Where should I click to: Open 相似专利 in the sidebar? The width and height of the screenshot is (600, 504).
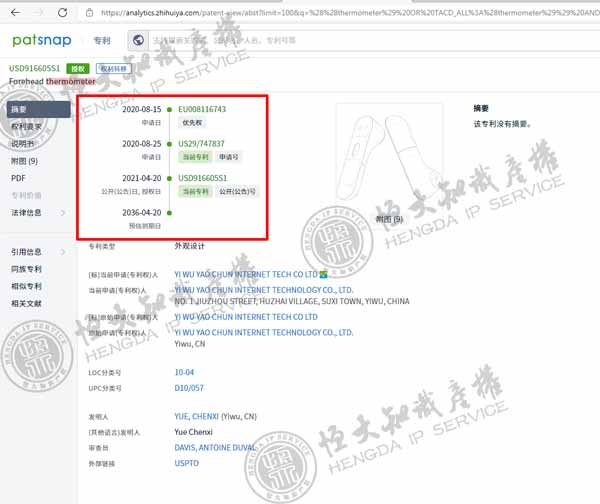[26, 286]
